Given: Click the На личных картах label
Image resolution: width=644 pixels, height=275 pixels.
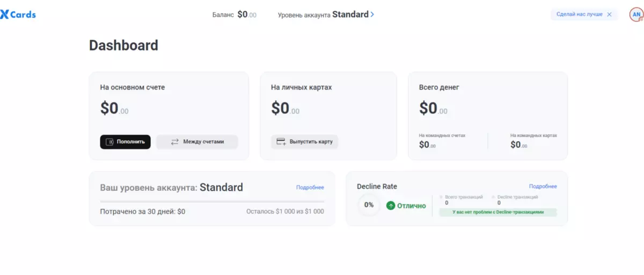Looking at the screenshot, I should pyautogui.click(x=302, y=87).
